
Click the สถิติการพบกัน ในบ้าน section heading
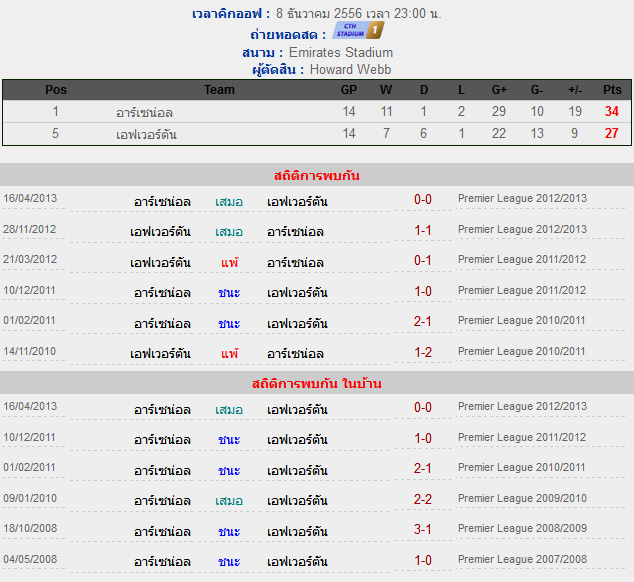point(317,383)
